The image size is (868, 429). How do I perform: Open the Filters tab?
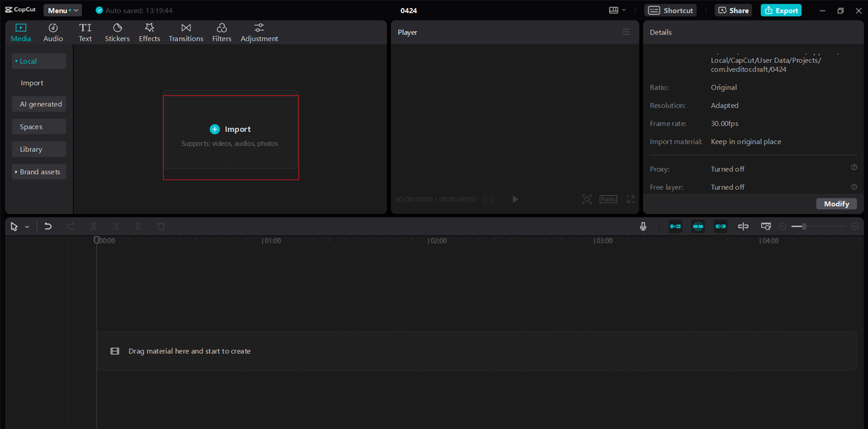(x=222, y=33)
